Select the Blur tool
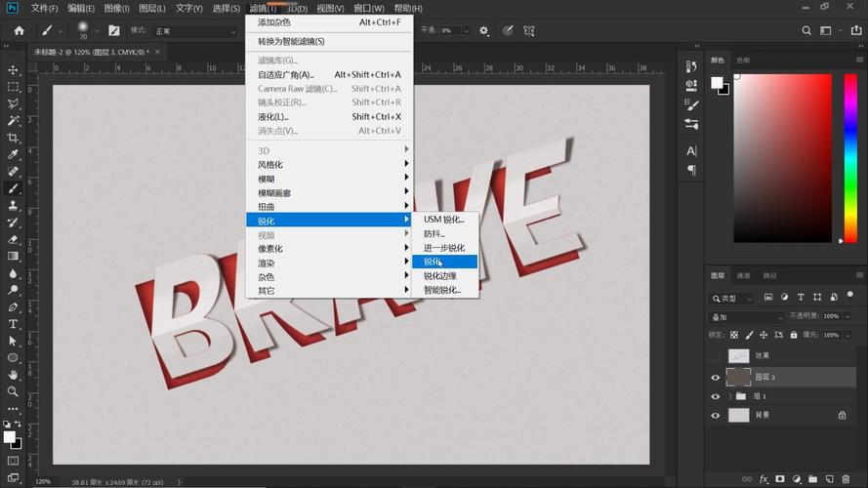The height and width of the screenshot is (488, 868). click(x=13, y=273)
